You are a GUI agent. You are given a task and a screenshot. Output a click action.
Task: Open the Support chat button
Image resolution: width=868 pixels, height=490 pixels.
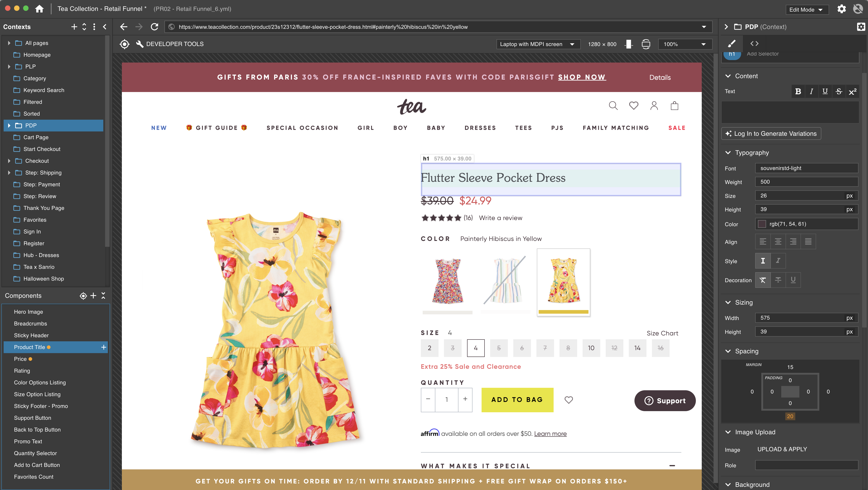tap(665, 401)
